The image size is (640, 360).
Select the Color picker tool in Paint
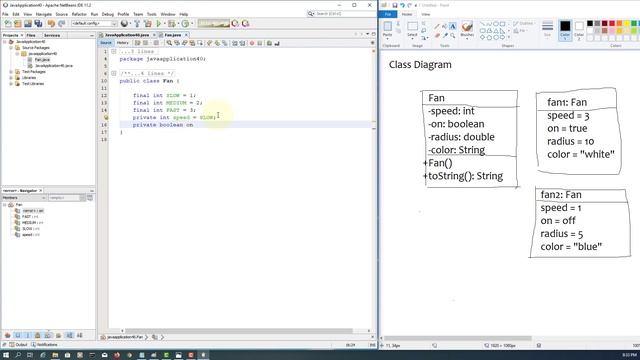coord(445,36)
